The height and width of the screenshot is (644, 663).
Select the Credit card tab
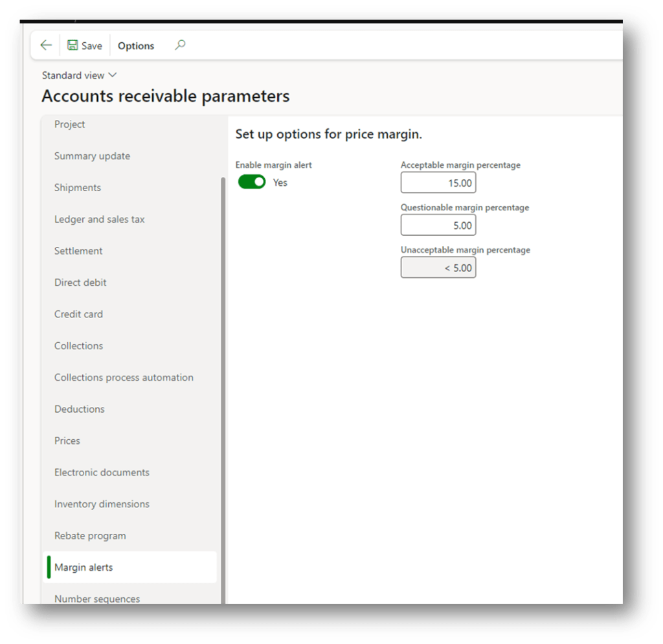point(78,314)
